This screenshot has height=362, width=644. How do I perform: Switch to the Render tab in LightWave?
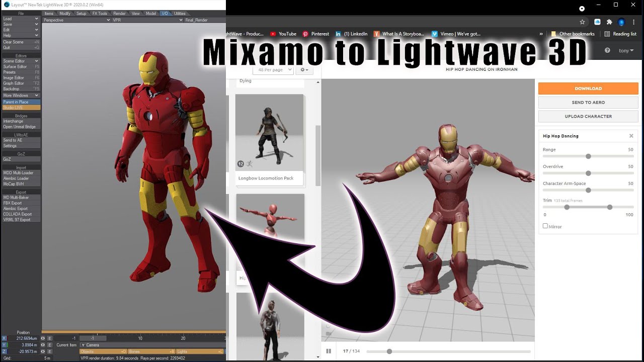pyautogui.click(x=119, y=14)
